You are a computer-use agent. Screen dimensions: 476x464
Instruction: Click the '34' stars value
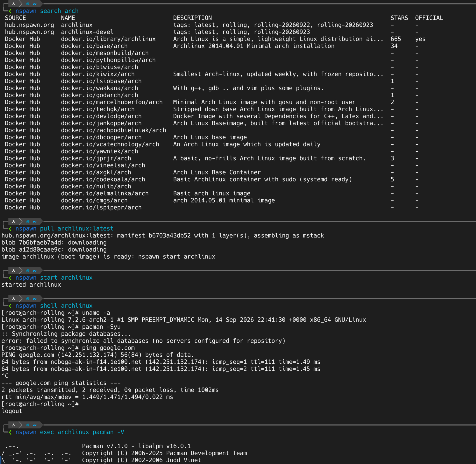coord(394,46)
